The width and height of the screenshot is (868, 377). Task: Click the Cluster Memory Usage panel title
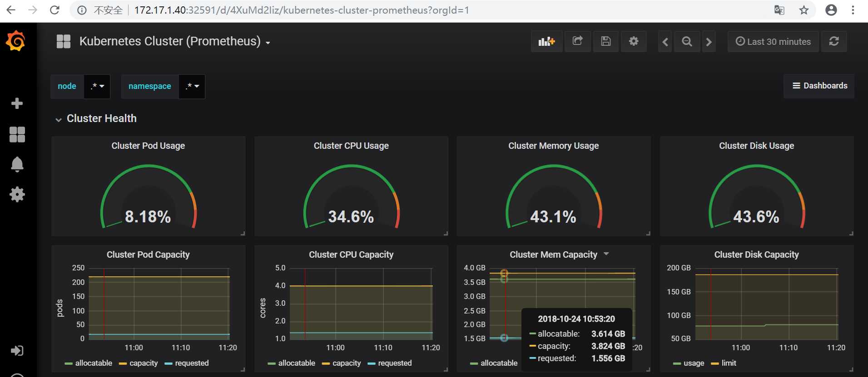click(x=553, y=146)
